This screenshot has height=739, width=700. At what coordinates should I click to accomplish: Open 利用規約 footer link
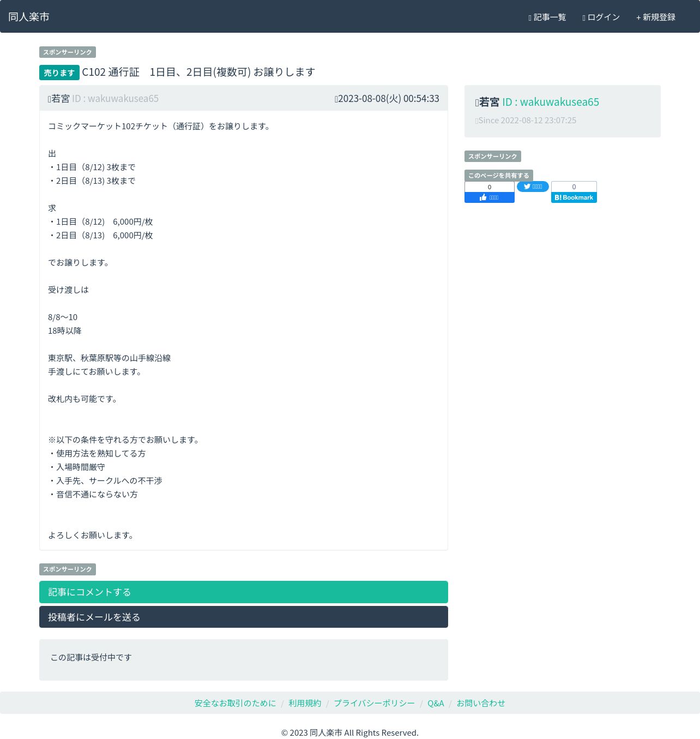point(305,703)
